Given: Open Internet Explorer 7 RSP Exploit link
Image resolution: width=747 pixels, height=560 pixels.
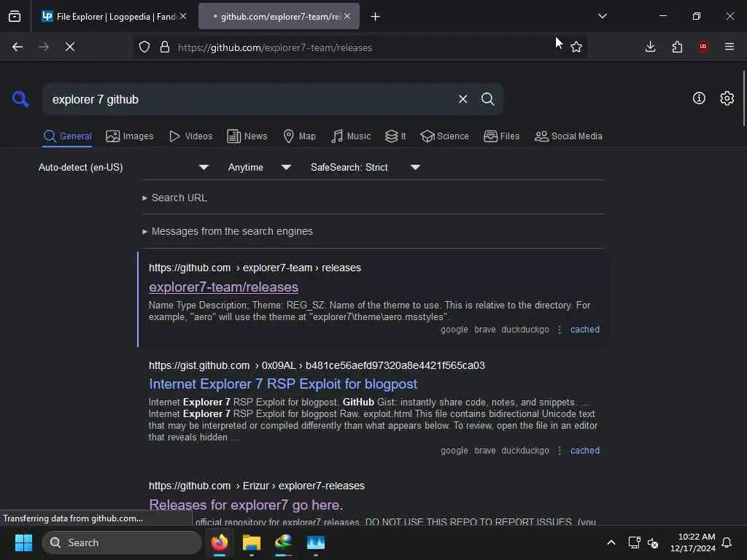Looking at the screenshot, I should [283, 384].
